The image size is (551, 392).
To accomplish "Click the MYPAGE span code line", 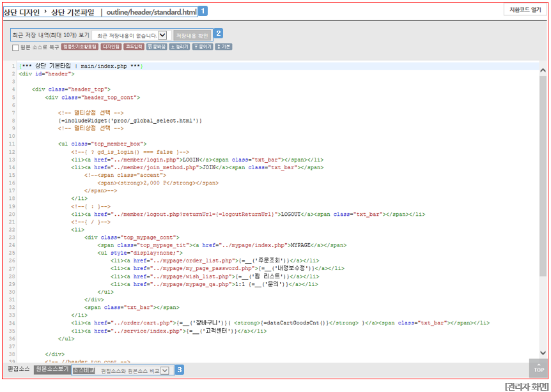I will 222,245.
